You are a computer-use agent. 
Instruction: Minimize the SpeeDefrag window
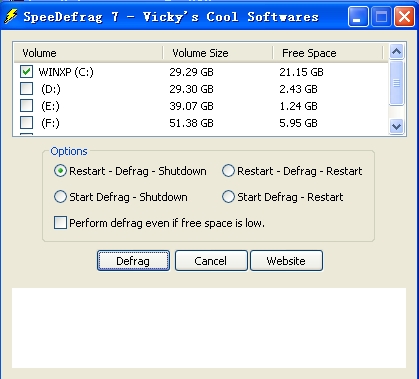pyautogui.click(x=358, y=16)
